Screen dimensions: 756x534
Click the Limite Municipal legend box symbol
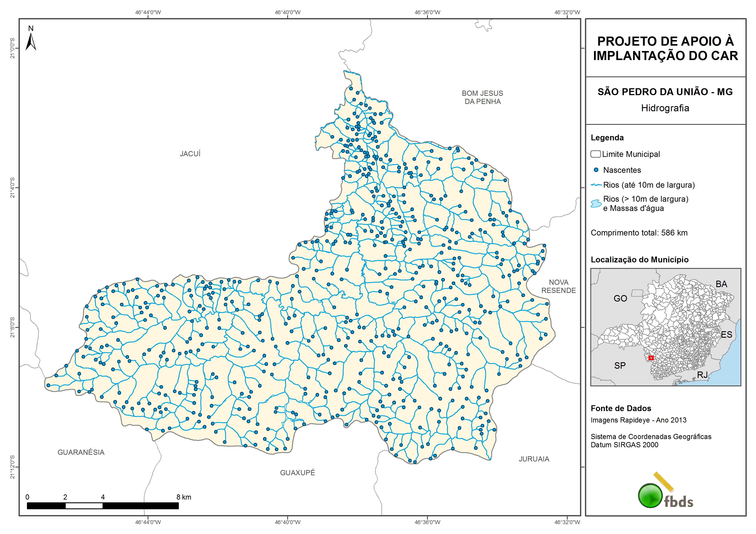pyautogui.click(x=595, y=154)
